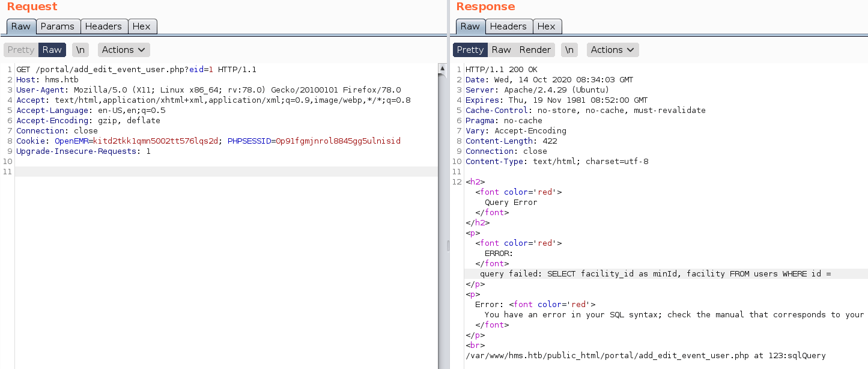868x369 pixels.
Task: Open the Request Headers tab
Action: [103, 26]
